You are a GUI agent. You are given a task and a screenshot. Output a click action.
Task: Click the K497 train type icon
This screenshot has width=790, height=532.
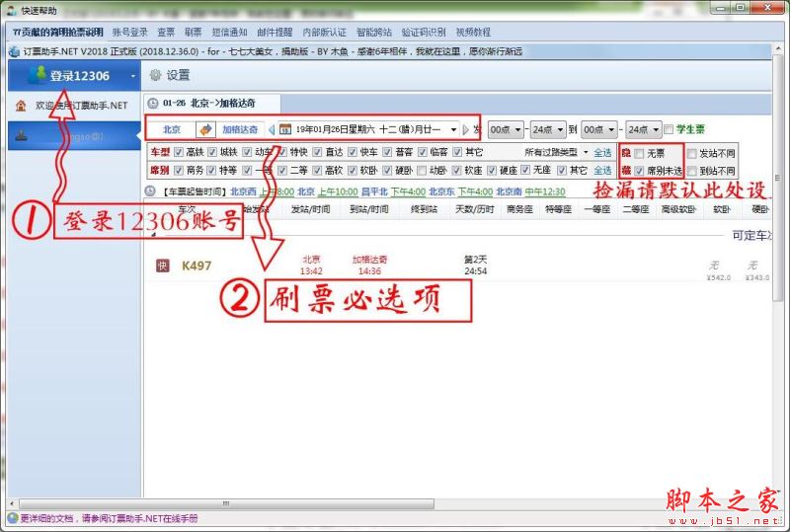point(162,266)
